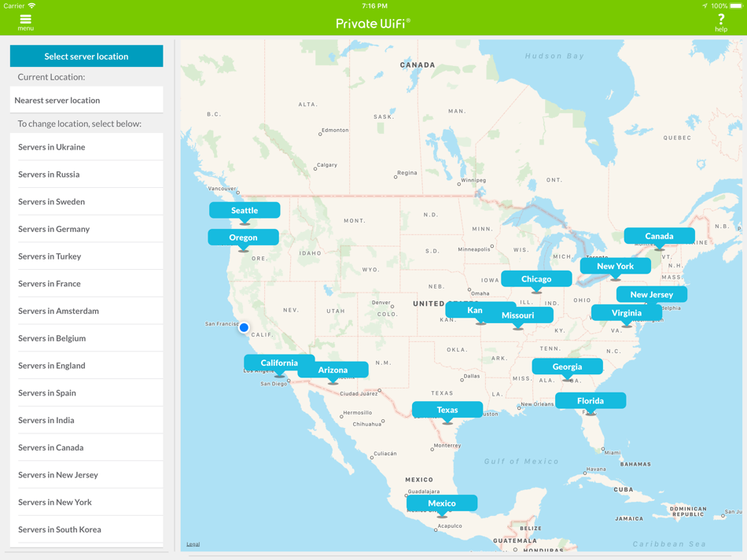Viewport: 747px width, 560px height.
Task: Tap the 7:16 PM status clock
Action: tap(374, 6)
